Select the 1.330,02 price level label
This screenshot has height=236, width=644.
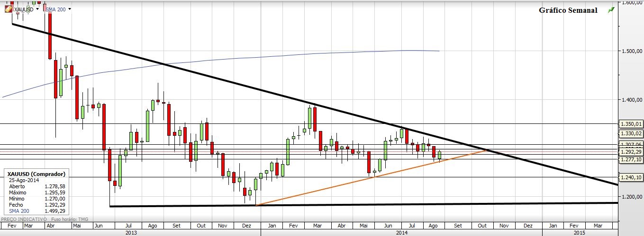point(631,134)
